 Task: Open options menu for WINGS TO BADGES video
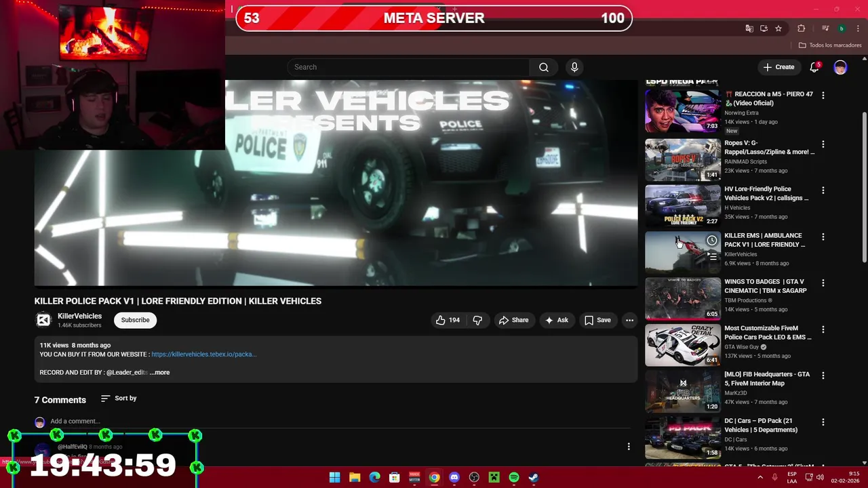[x=823, y=283]
